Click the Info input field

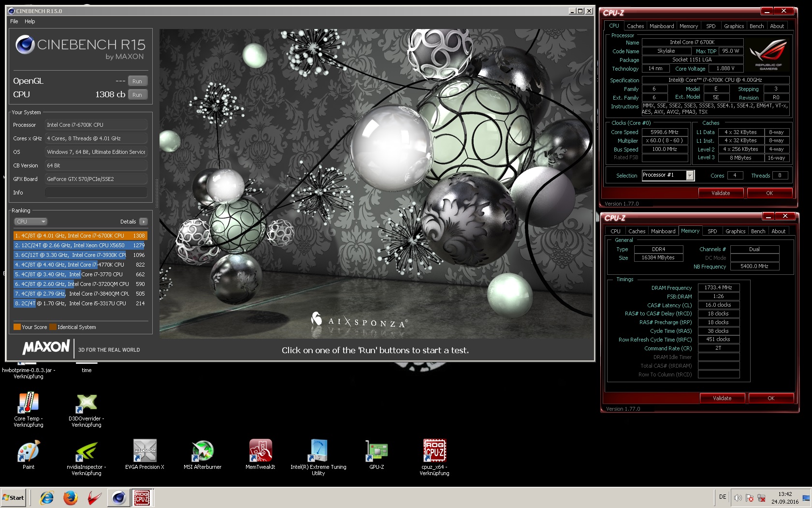click(x=96, y=193)
